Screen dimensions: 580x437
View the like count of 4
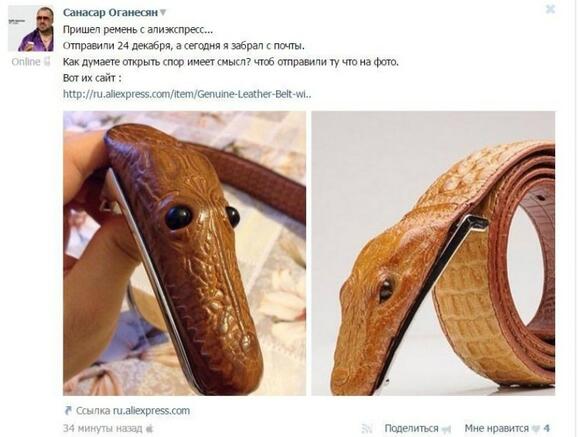click(546, 428)
